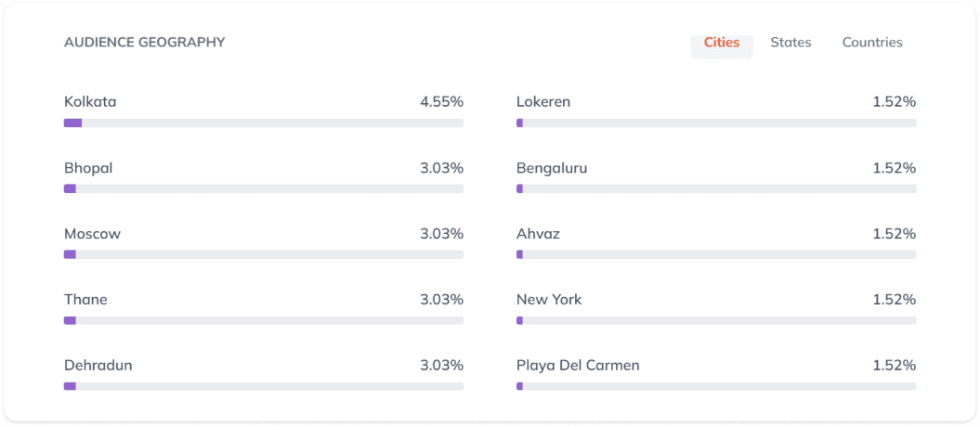Select the Moscow audience bar
This screenshot has height=427, width=980.
pyautogui.click(x=264, y=254)
